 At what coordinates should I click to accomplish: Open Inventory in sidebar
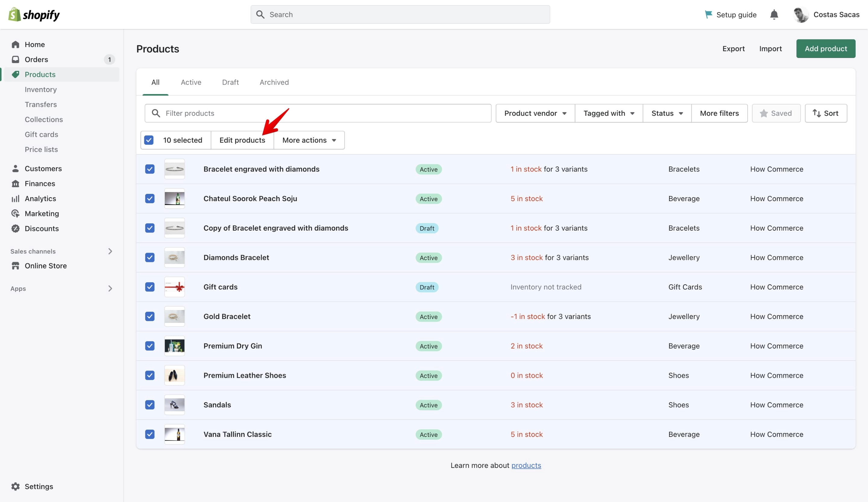pos(41,89)
